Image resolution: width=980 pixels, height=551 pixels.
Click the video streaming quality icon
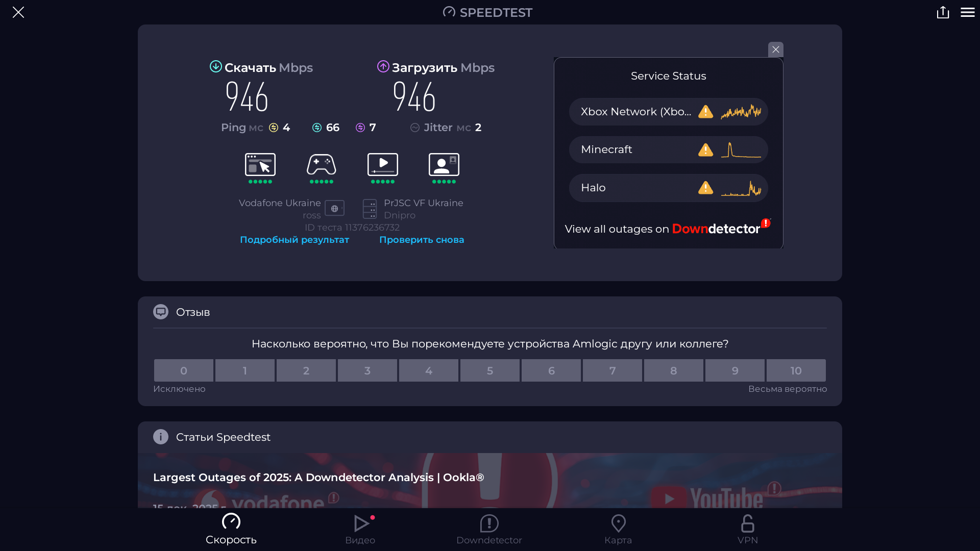382,165
